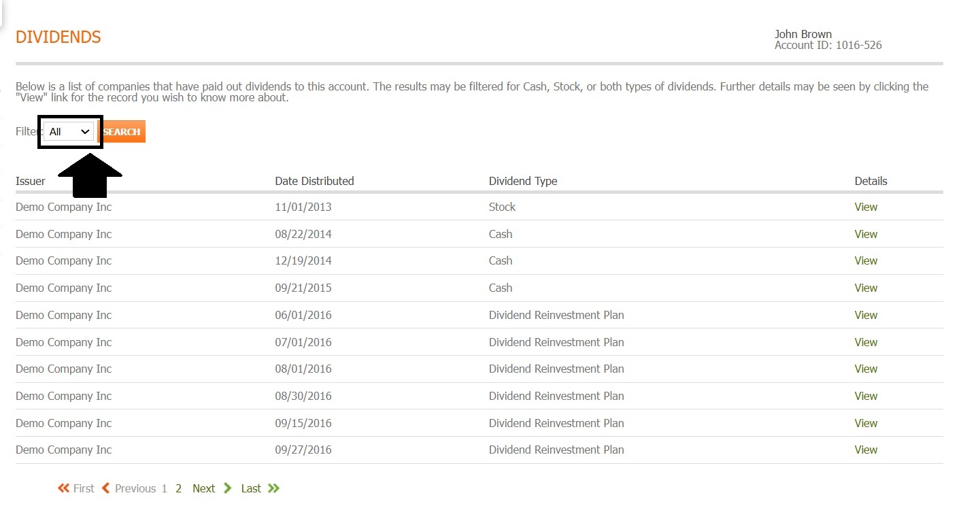Viewport: 980px width, 523px height.
Task: Click the Previous page chevron icon
Action: (x=105, y=488)
